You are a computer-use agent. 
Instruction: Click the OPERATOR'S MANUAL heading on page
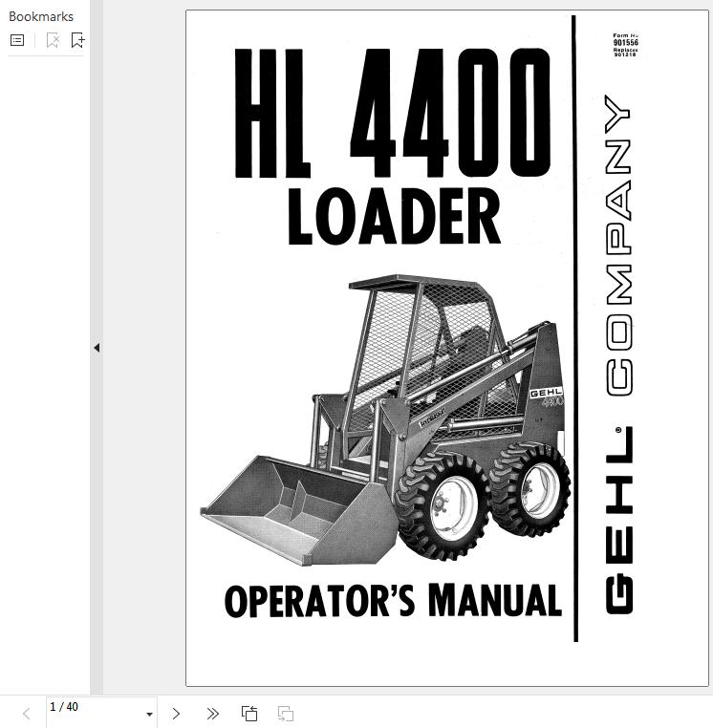tap(393, 601)
